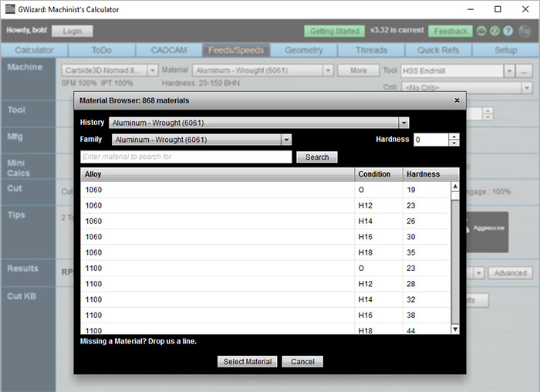Click the materials list scroll down arrow

(x=454, y=329)
